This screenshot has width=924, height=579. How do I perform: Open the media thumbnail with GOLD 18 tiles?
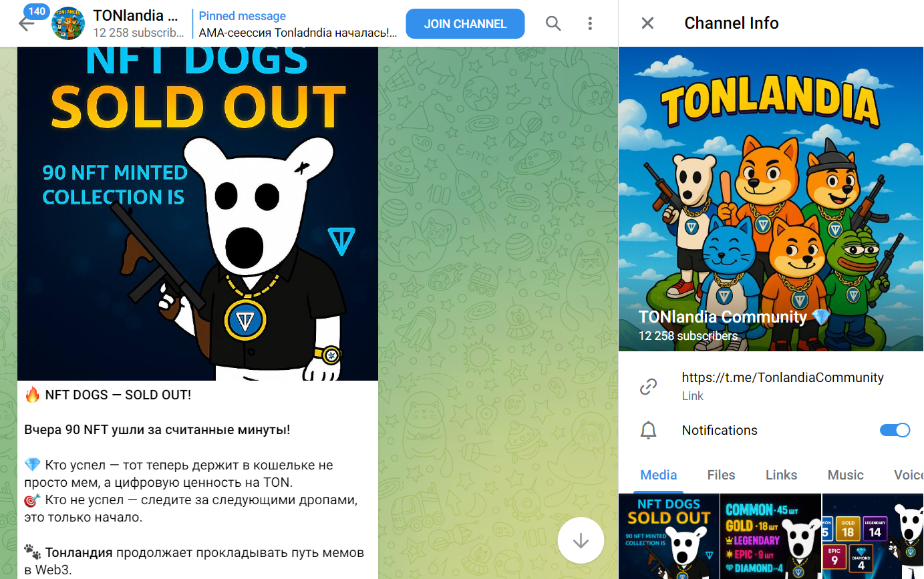(873, 536)
